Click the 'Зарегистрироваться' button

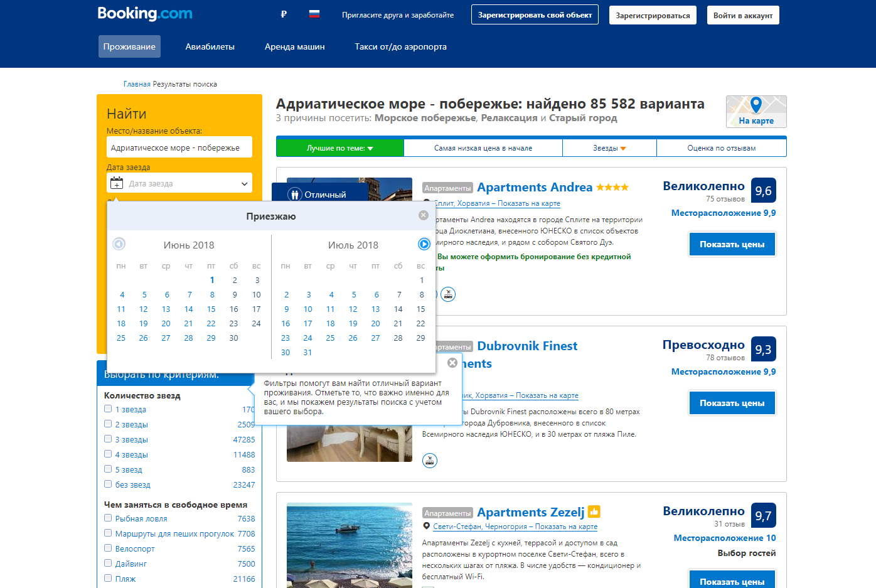(653, 15)
